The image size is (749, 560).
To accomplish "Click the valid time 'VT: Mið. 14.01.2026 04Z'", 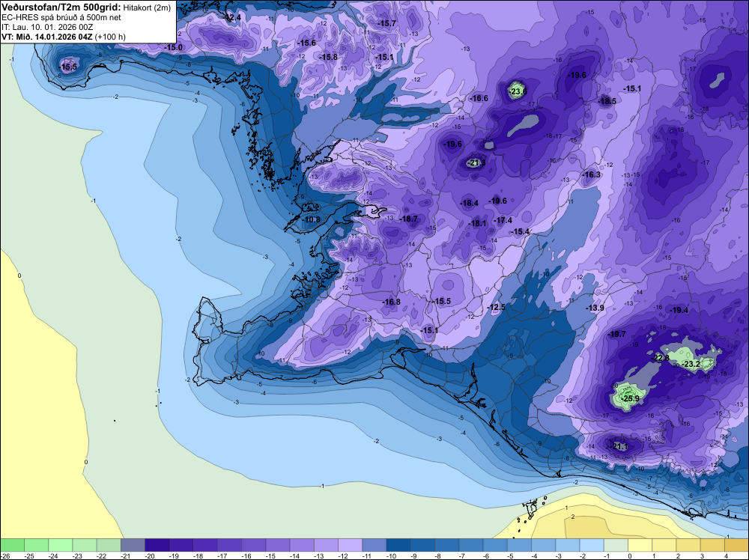I will pos(48,36).
